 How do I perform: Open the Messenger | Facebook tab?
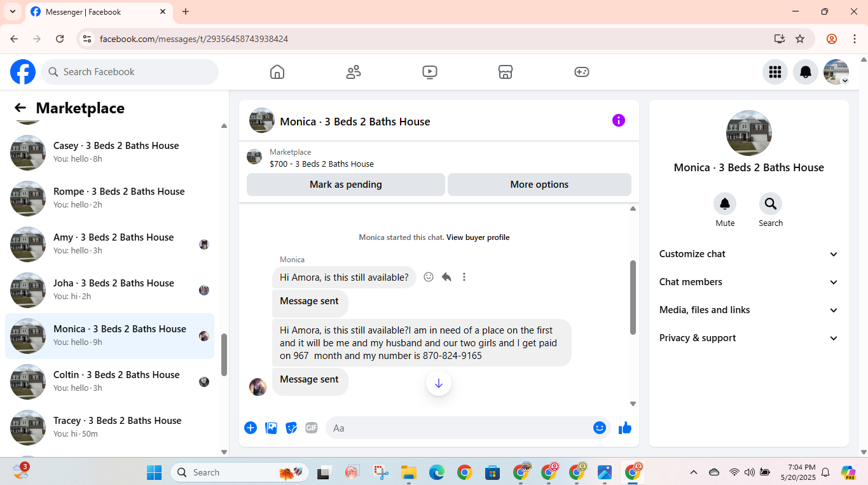pyautogui.click(x=99, y=12)
